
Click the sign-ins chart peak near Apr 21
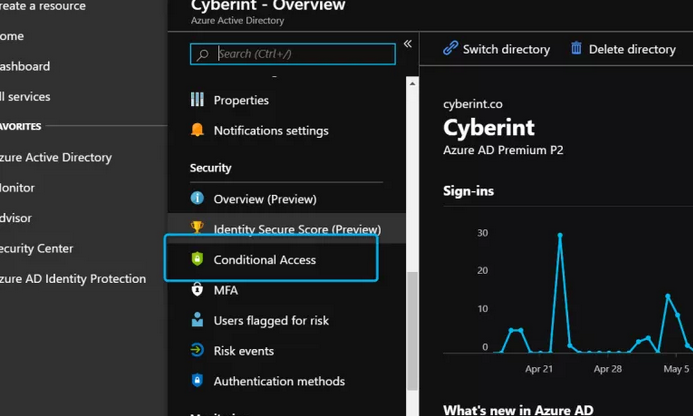[x=560, y=236]
